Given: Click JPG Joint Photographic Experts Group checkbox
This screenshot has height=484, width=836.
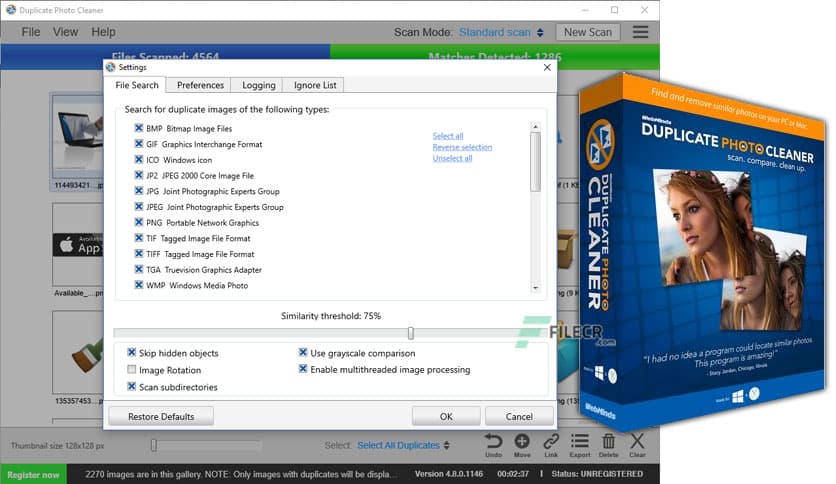Looking at the screenshot, I should 139,191.
